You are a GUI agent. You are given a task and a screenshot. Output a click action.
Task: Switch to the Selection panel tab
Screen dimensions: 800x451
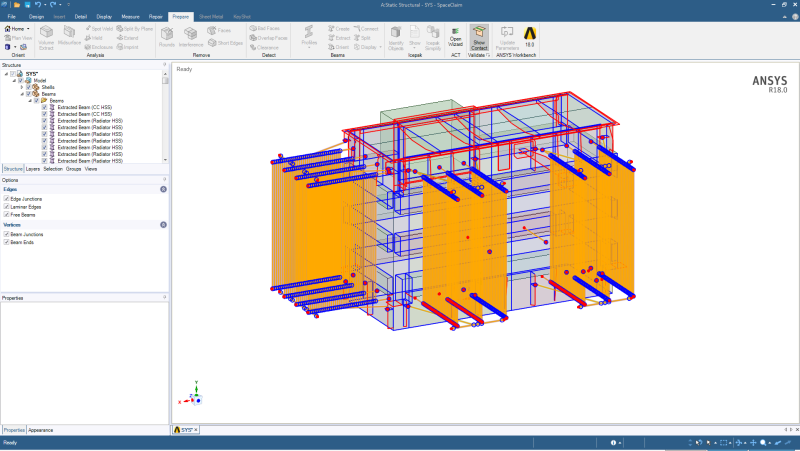coord(53,169)
